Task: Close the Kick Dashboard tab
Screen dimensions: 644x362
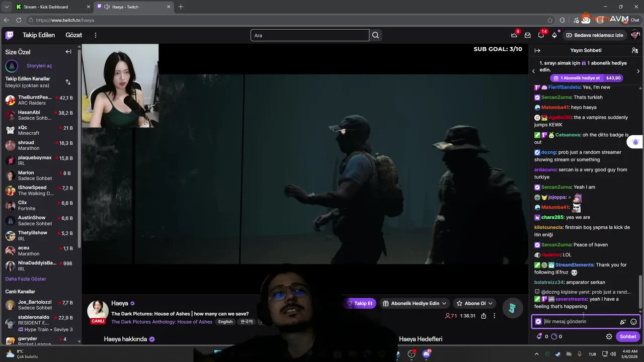Action: point(89,7)
